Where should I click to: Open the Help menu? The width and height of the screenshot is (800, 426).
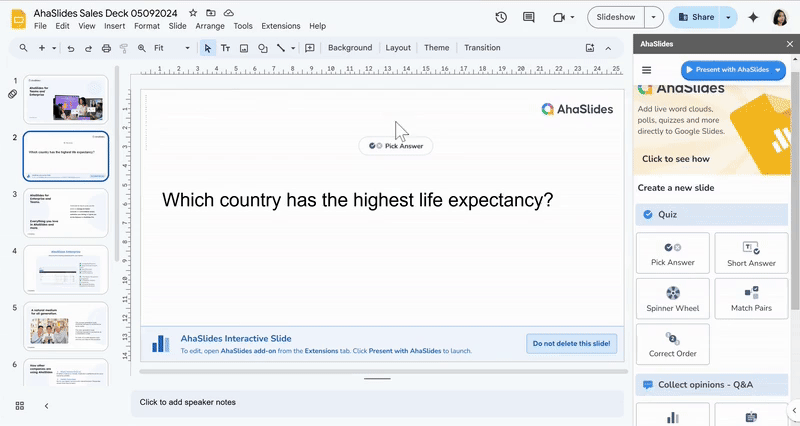pyautogui.click(x=317, y=26)
